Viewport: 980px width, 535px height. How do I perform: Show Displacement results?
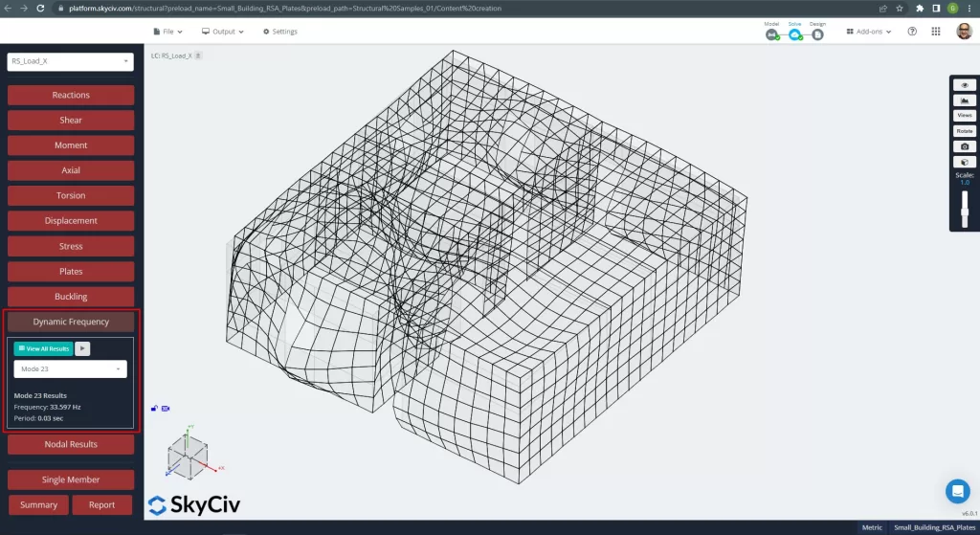(71, 221)
